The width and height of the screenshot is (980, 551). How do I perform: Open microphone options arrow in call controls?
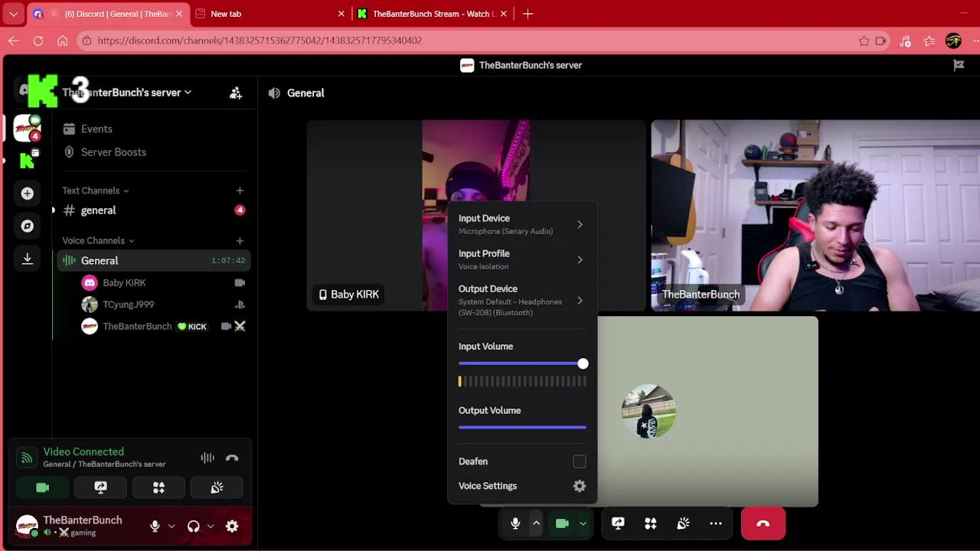click(536, 523)
